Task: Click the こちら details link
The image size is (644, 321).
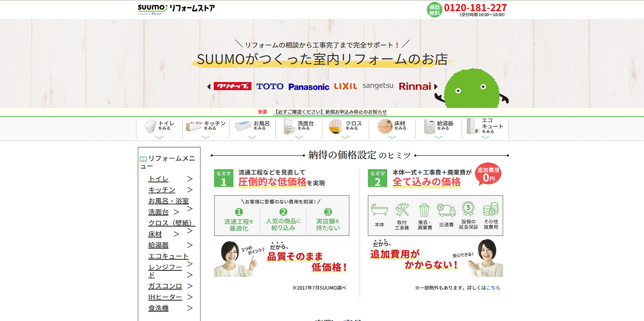Action: [493, 288]
